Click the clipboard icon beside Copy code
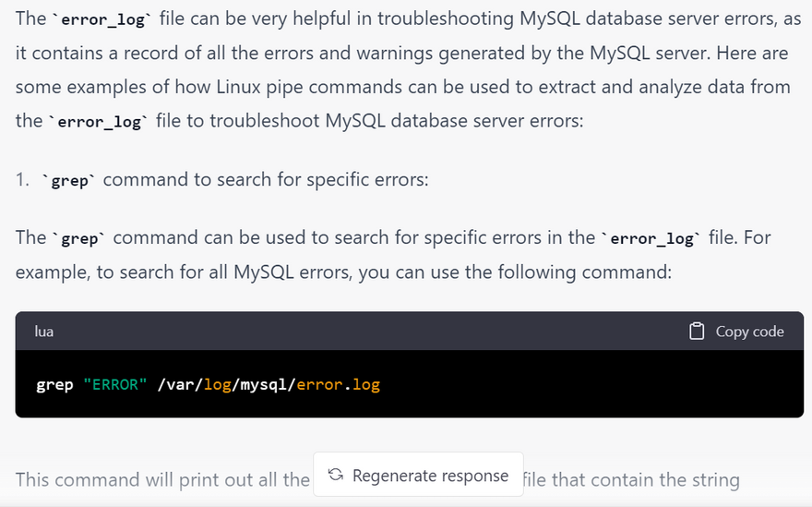The height and width of the screenshot is (507, 812). [698, 332]
